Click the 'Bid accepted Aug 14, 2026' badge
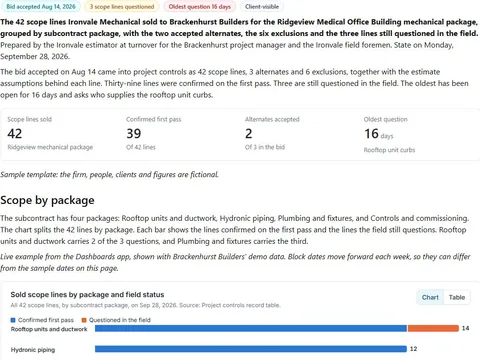The width and height of the screenshot is (480, 360). 41,6
